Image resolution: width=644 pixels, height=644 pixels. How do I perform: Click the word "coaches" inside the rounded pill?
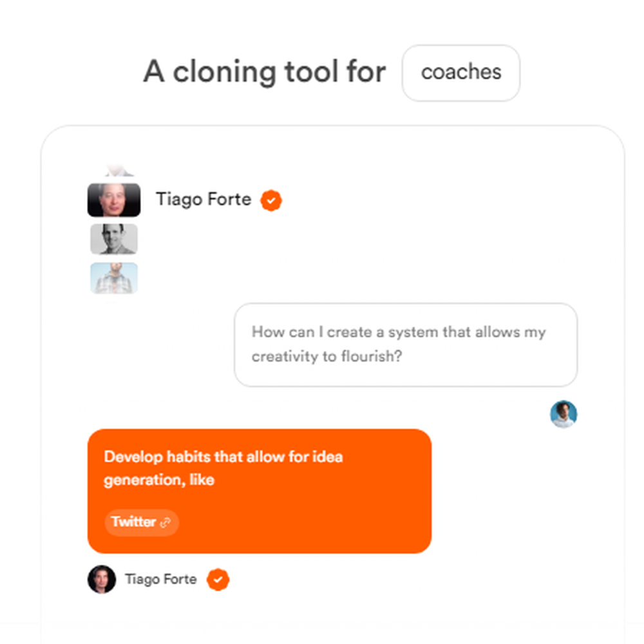(x=461, y=72)
